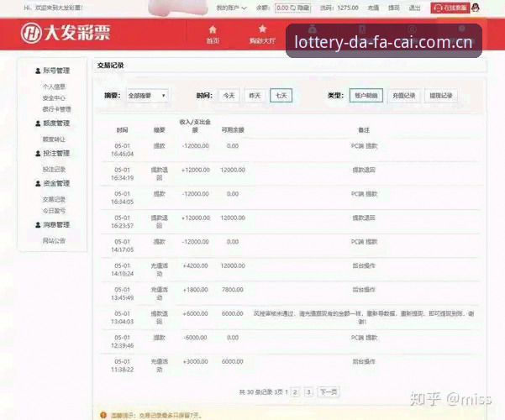Switch type to 提现记录
505x420 pixels.
(441, 96)
